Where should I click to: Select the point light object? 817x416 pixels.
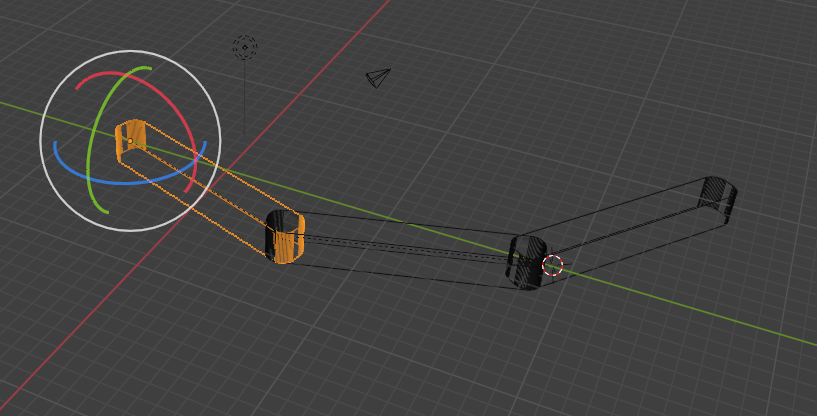point(245,47)
